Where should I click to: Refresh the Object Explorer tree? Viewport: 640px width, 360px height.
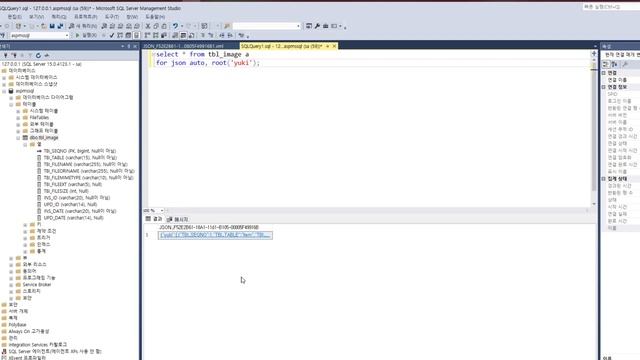point(38,55)
